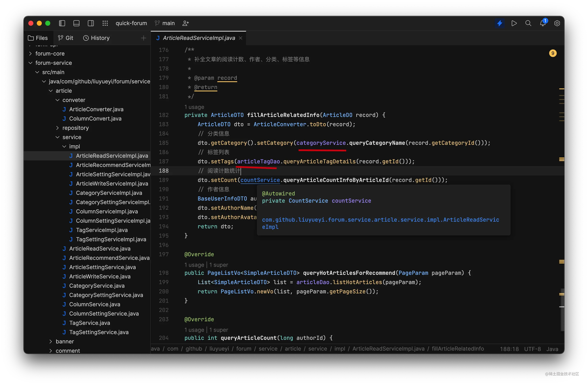This screenshot has width=588, height=385.
Task: Open notifications bell icon
Action: (543, 23)
